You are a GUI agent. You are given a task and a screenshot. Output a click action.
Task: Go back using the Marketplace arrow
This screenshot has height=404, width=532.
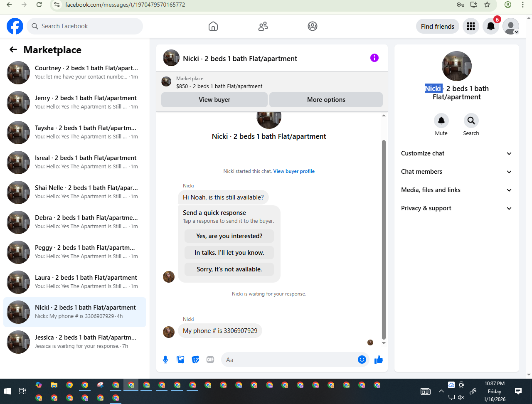(x=13, y=50)
